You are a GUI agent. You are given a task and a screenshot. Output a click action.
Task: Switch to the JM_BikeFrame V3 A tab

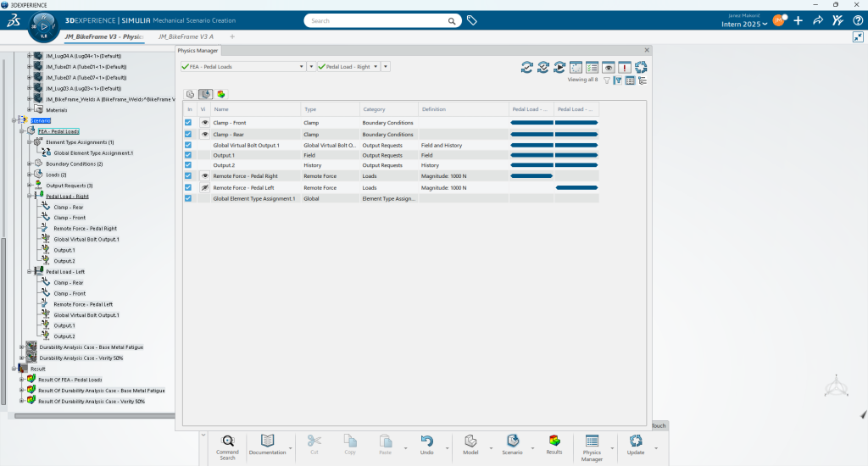[x=185, y=36]
